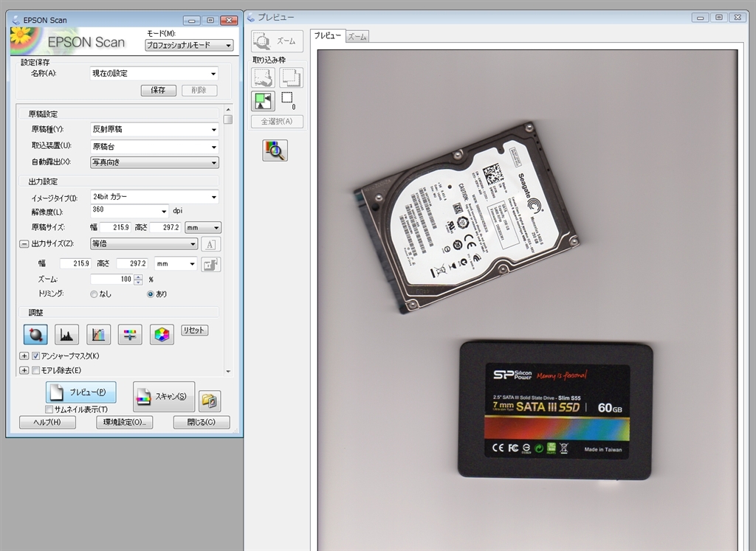Click the marquee count square icon
The height and width of the screenshot is (551, 756).
pyautogui.click(x=287, y=98)
